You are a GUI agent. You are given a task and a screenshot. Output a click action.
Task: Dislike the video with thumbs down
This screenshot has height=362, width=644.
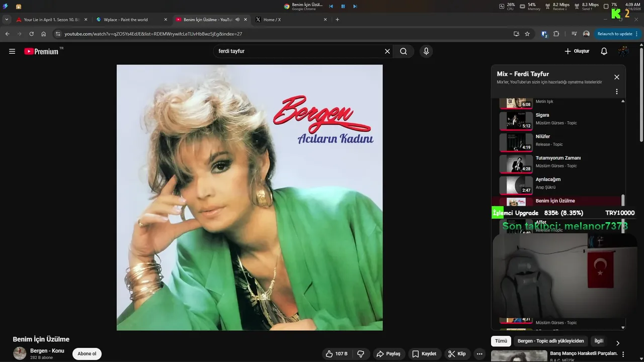pos(361,354)
